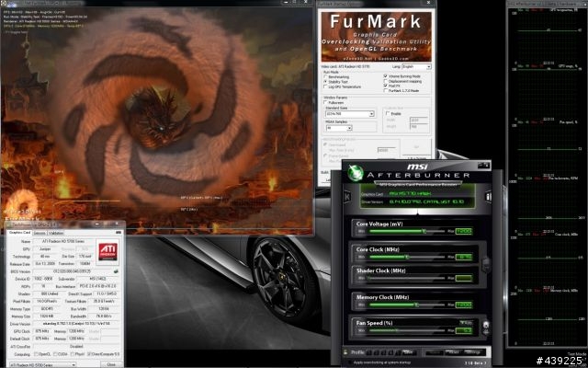Click the BIOS save icon in GPU-Z
This screenshot has height=368, width=588.
[116, 271]
